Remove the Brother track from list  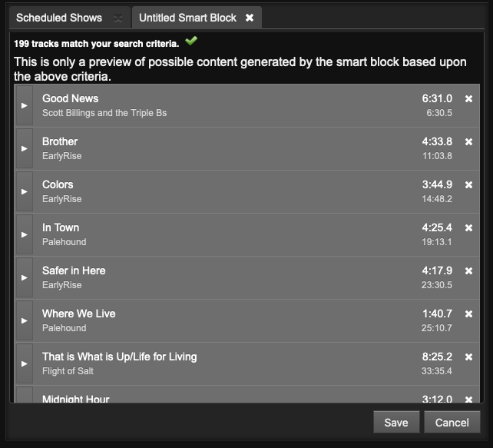468,142
